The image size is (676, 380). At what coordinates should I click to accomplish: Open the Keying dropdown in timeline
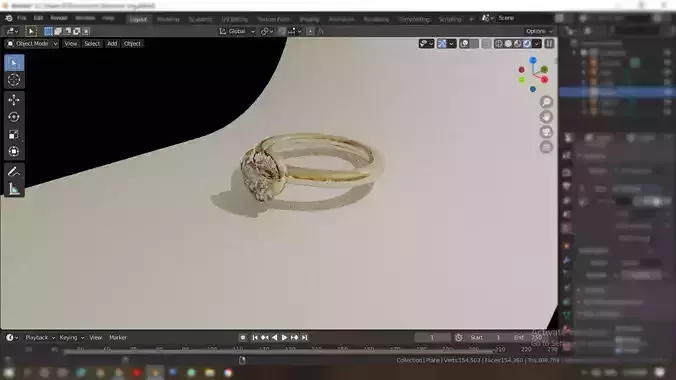(x=72, y=337)
